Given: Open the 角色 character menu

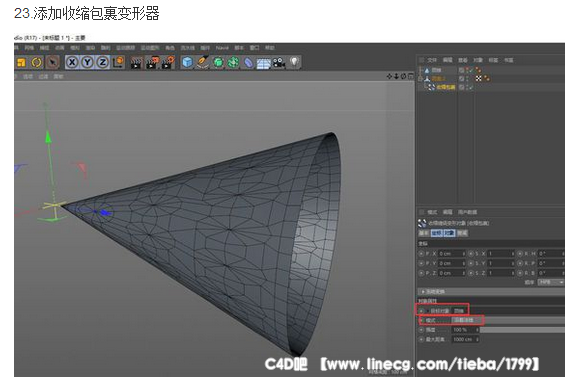Looking at the screenshot, I should (x=170, y=48).
